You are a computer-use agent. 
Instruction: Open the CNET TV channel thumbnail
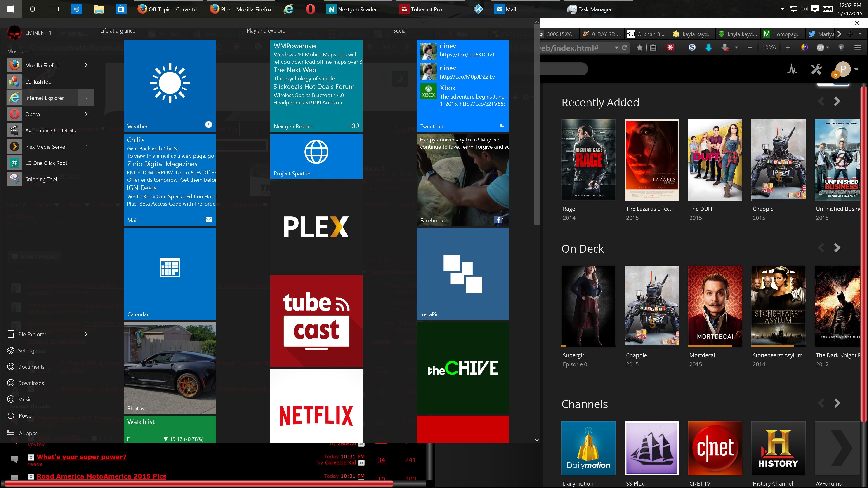[715, 448]
